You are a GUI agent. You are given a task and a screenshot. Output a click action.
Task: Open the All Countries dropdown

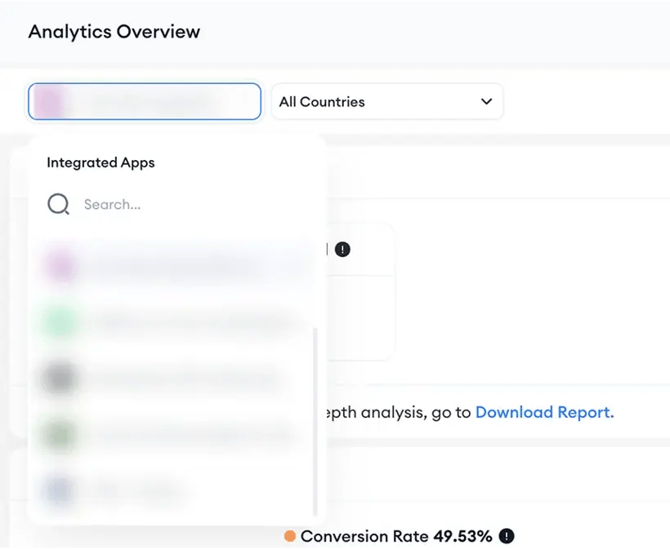387,102
